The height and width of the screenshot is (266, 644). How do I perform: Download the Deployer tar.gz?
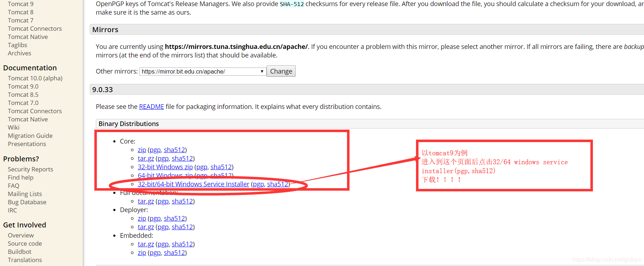pyautogui.click(x=146, y=227)
